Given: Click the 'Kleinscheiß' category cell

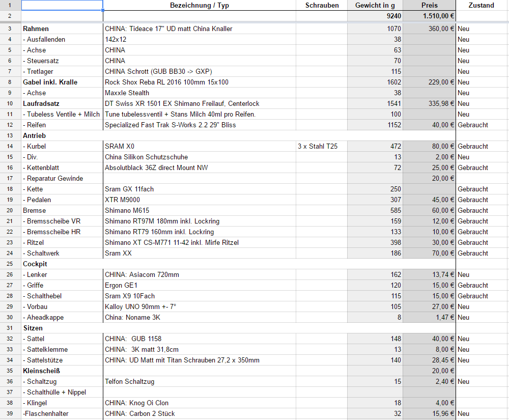Looking at the screenshot, I should [62, 371].
